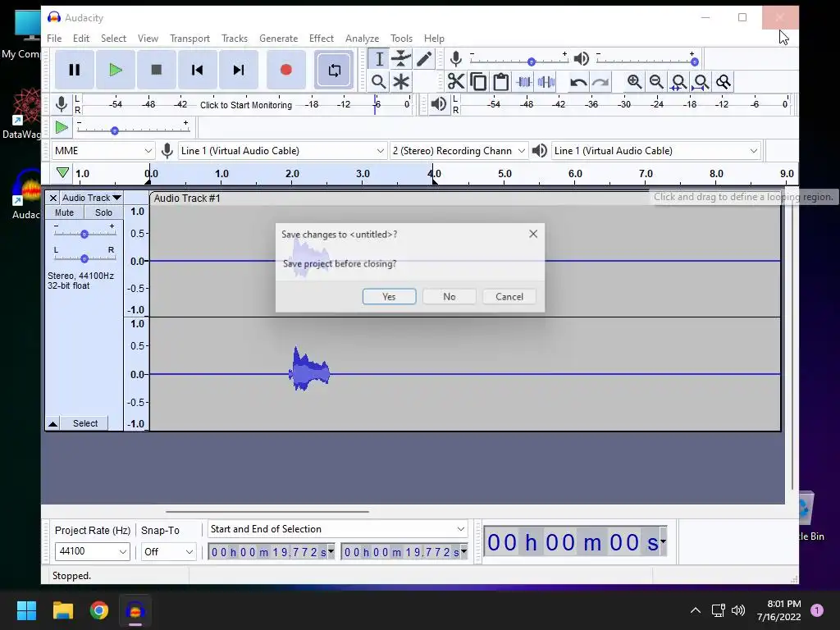Click No in the save dialog
Screen dimensions: 840x630
[450, 297]
